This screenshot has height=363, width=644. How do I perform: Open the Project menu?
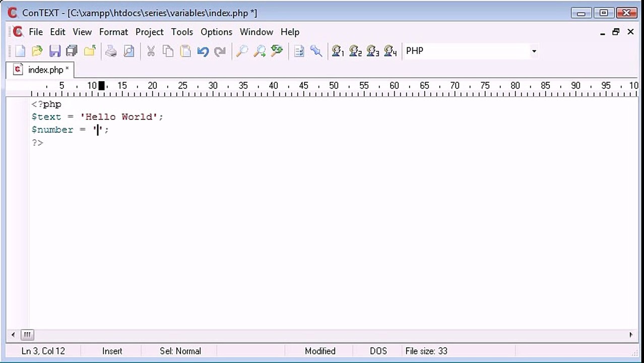[x=150, y=32]
